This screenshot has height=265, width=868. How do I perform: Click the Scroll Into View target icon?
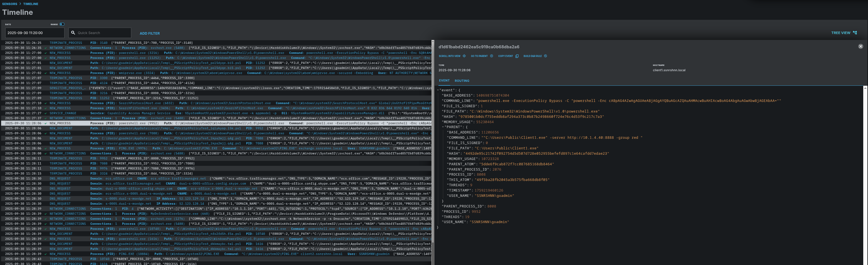point(464,56)
